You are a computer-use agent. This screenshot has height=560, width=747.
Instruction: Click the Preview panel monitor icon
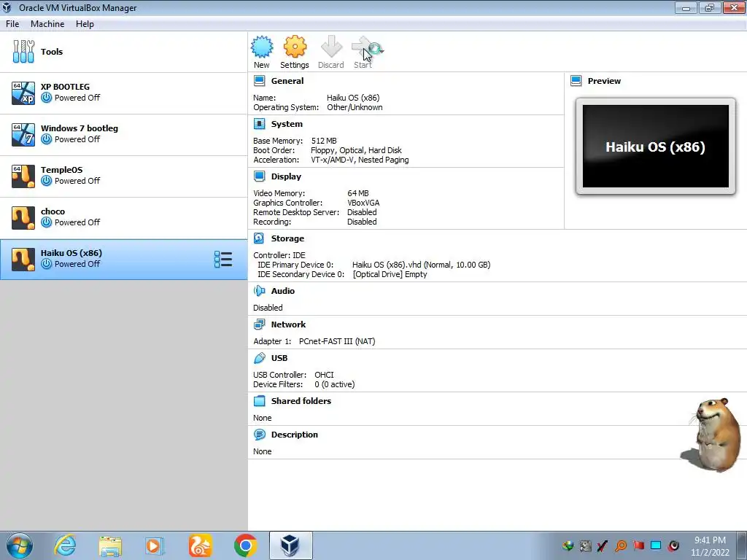click(x=576, y=81)
